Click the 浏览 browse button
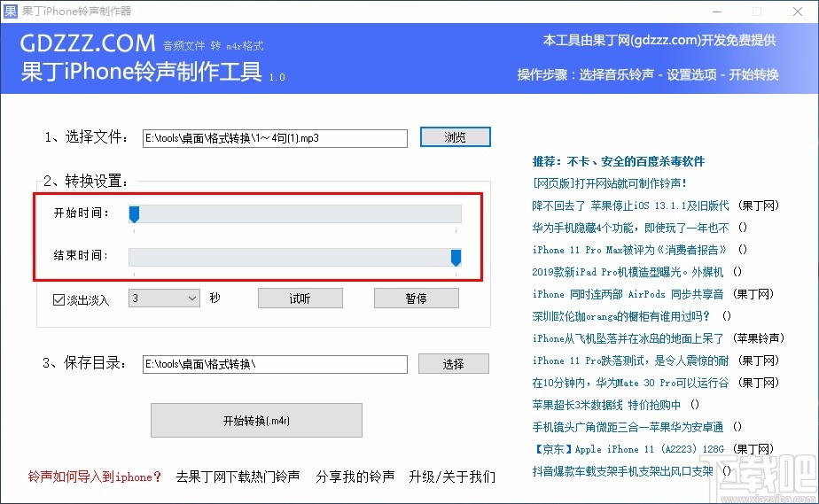819x504 pixels. click(455, 137)
